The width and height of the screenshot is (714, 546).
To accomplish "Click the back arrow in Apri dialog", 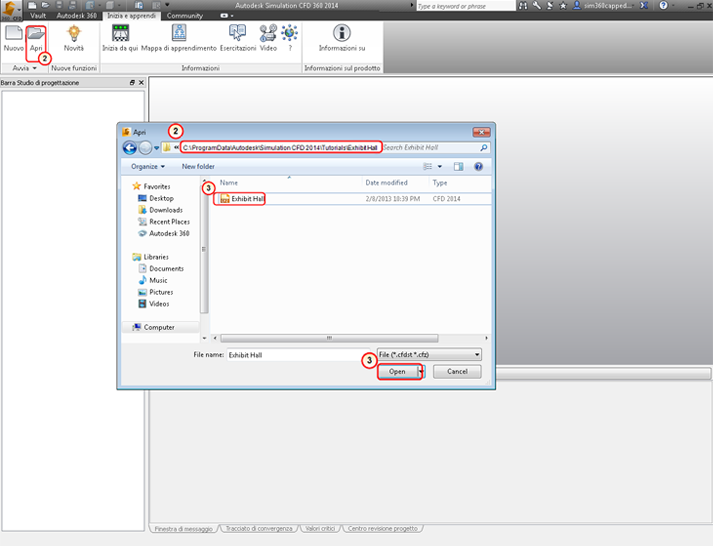I will coord(130,148).
